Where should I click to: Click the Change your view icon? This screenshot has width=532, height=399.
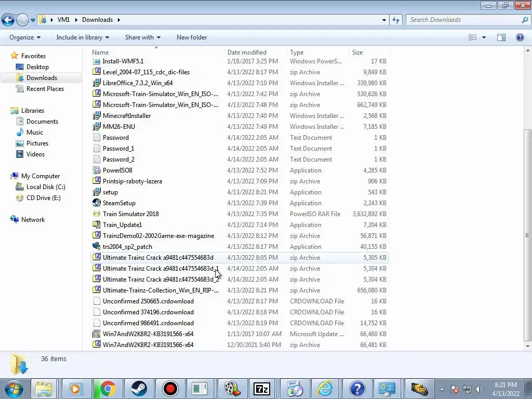[472, 37]
